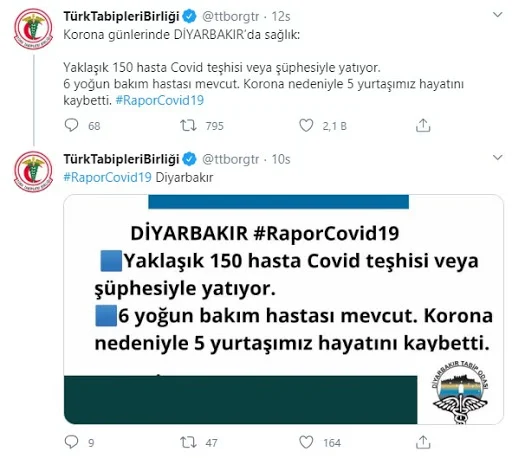Image resolution: width=512 pixels, height=458 pixels.
Task: View second tweet's profile avatar
Action: point(33,171)
